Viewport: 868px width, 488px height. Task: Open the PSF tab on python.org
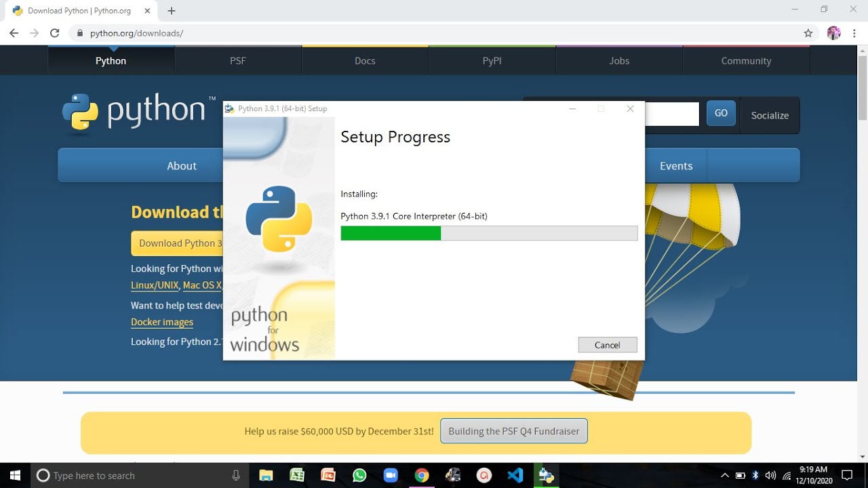pyautogui.click(x=238, y=60)
